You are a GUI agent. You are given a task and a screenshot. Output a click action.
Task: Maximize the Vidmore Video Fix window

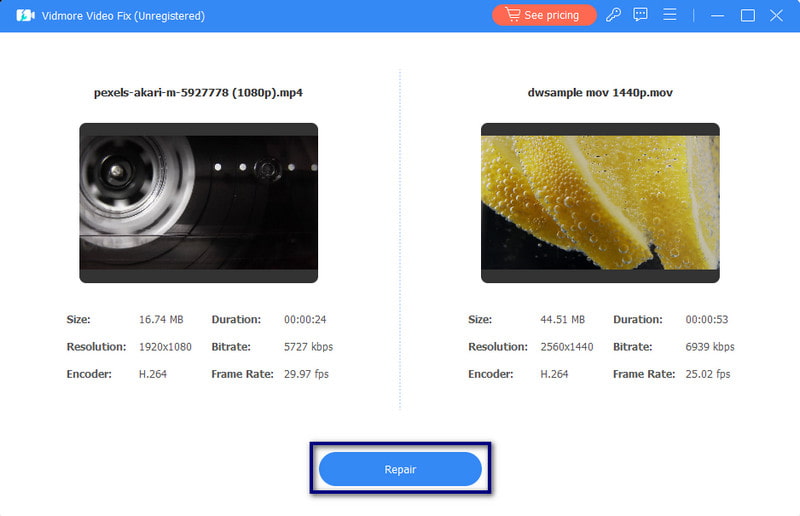(747, 16)
